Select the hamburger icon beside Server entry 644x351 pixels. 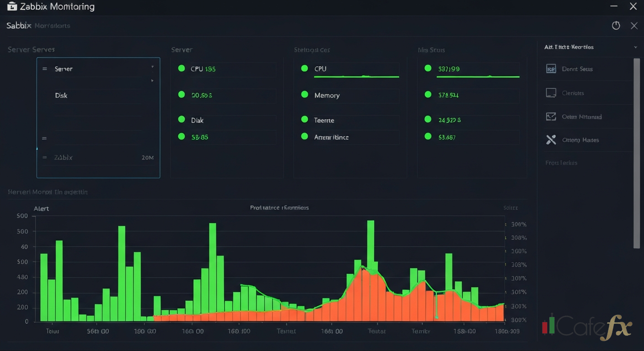[44, 69]
